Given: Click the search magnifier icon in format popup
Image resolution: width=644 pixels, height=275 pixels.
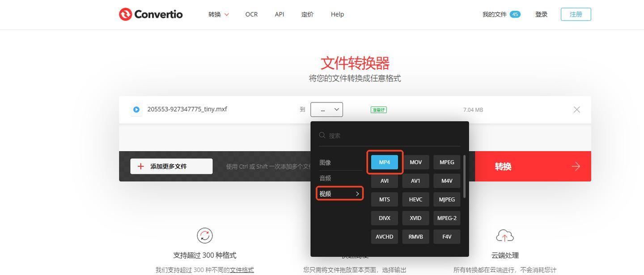Looking at the screenshot, I should click(x=322, y=135).
